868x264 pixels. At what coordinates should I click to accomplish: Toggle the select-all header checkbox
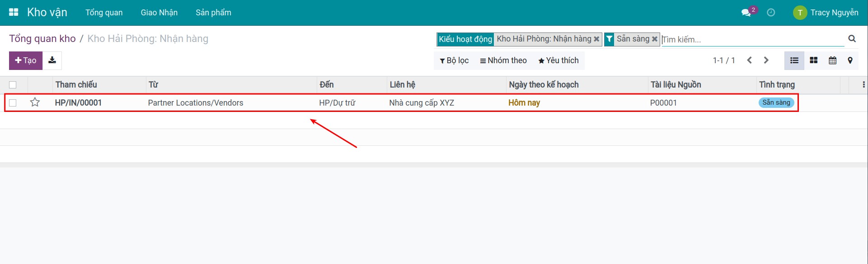(x=13, y=85)
